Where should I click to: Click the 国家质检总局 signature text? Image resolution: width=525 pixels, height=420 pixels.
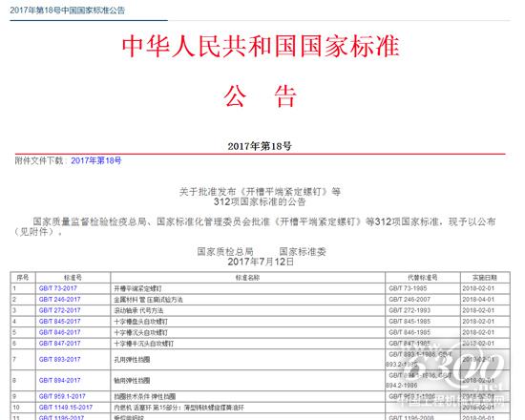225,252
